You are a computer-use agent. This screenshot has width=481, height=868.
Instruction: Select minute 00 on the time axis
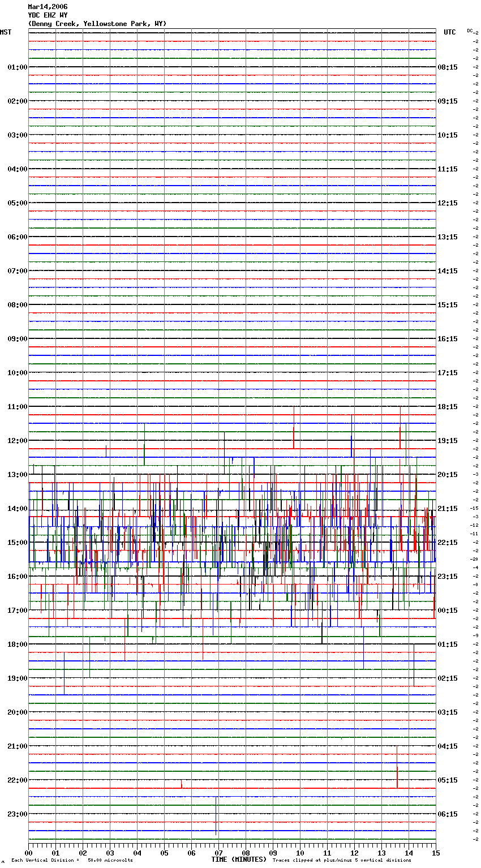pos(28,853)
